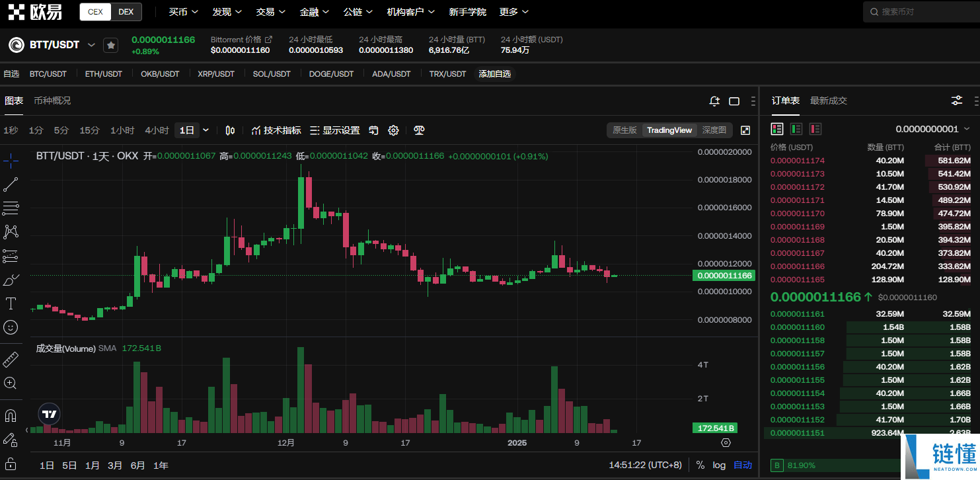Expand the 1日 timeframe dropdown
980x480 pixels.
click(x=206, y=130)
